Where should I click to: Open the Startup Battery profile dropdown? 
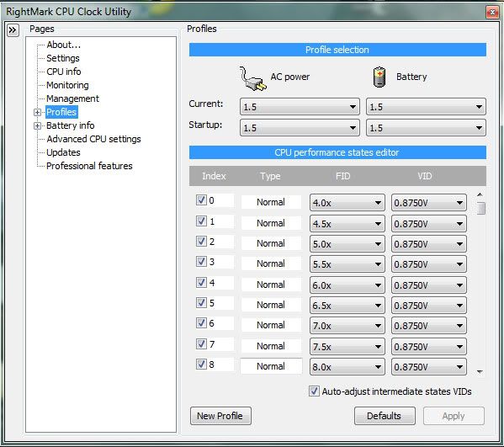[426, 128]
